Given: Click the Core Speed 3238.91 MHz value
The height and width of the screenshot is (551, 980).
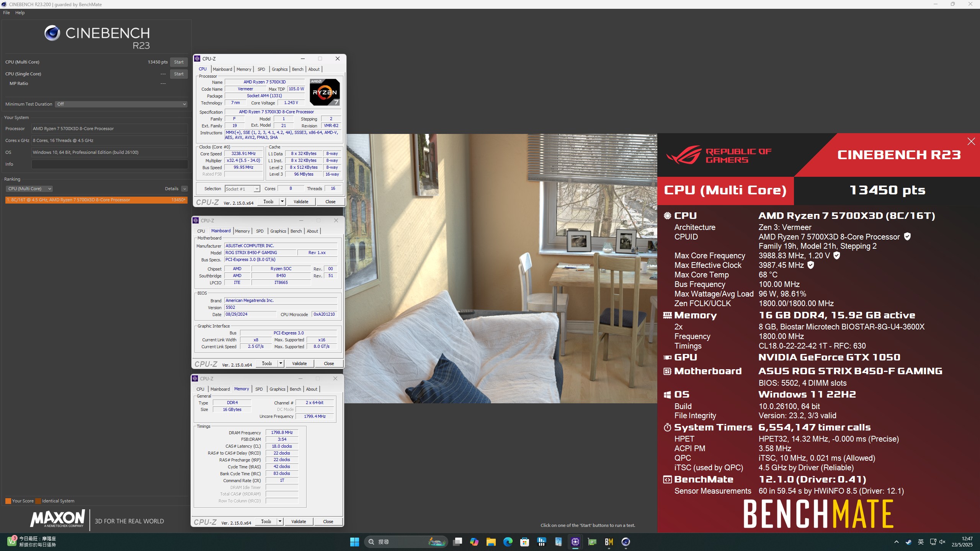Looking at the screenshot, I should [243, 153].
